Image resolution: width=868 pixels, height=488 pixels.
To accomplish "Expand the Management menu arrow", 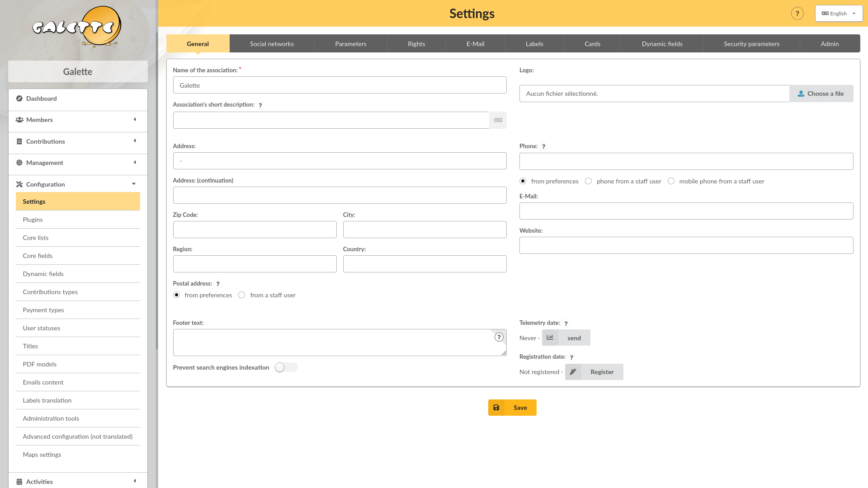I will click(135, 163).
